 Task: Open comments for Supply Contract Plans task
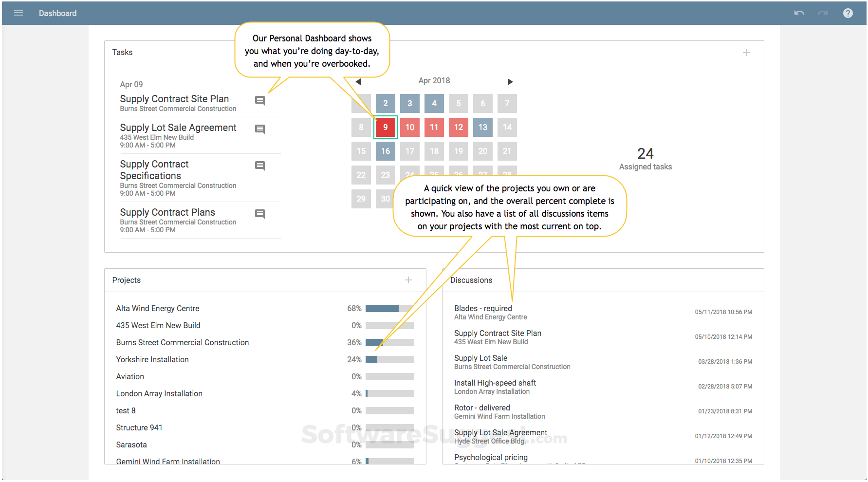[x=260, y=214]
